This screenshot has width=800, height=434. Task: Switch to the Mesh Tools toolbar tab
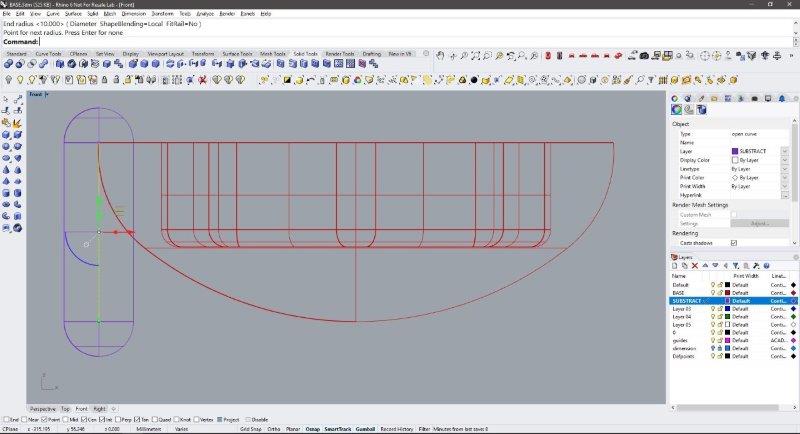273,54
